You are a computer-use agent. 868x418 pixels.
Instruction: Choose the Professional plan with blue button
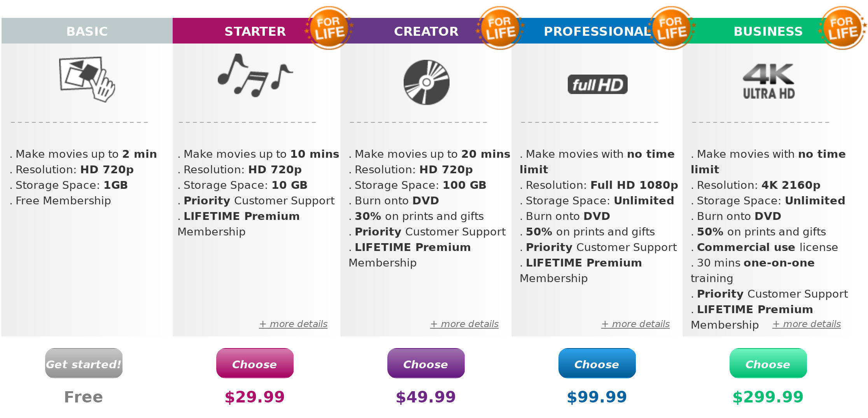tap(597, 364)
